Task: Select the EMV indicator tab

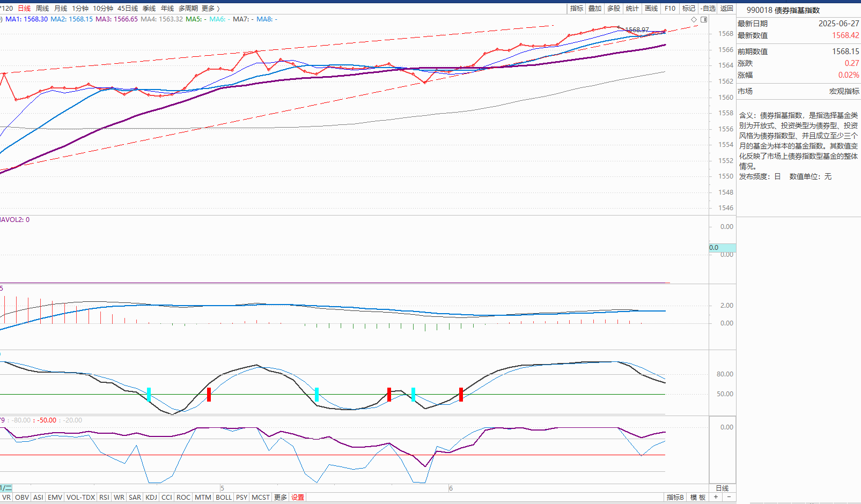Action: pos(55,498)
